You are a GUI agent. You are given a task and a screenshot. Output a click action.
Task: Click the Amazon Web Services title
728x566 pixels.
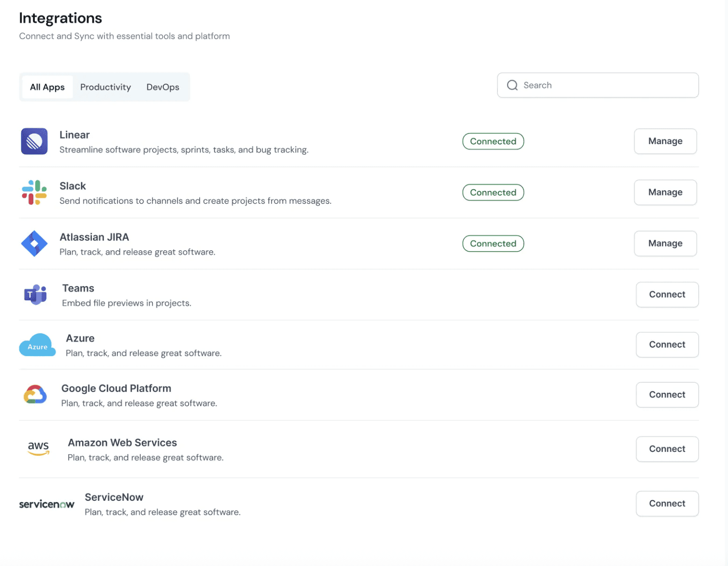click(x=122, y=443)
